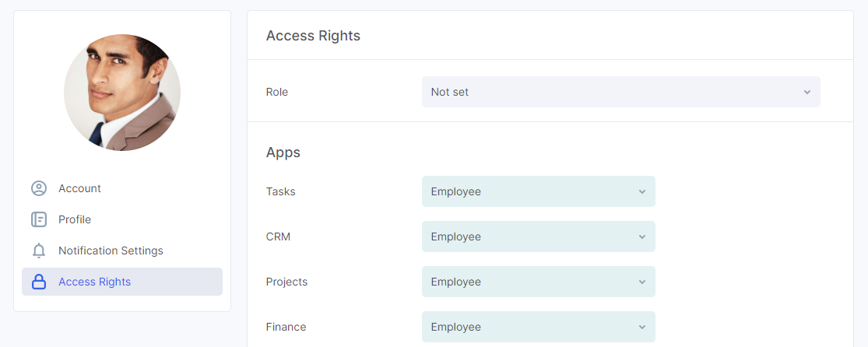Select Notification Settings in the sidebar

coord(122,251)
